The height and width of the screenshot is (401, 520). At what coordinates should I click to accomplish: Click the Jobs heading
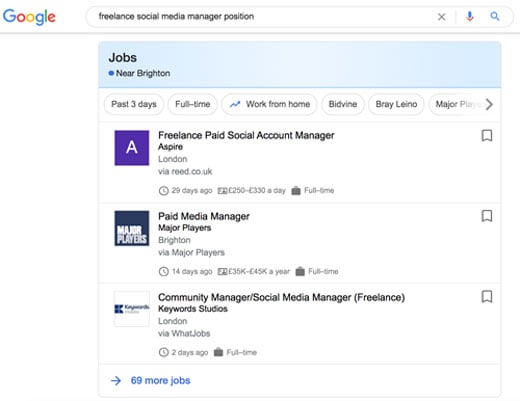click(122, 58)
